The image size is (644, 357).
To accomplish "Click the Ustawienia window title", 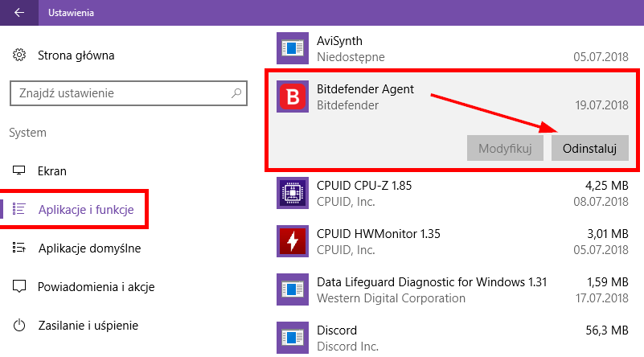I will click(71, 13).
